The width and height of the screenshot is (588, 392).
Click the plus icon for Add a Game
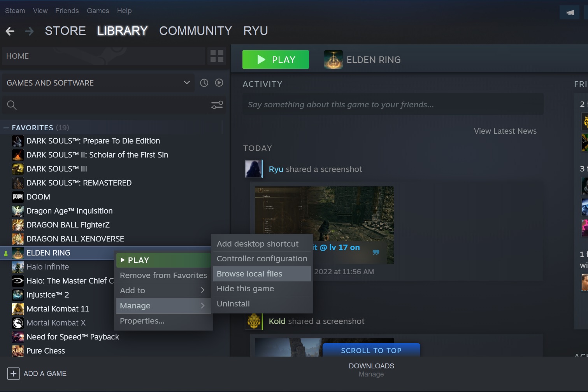(13, 374)
